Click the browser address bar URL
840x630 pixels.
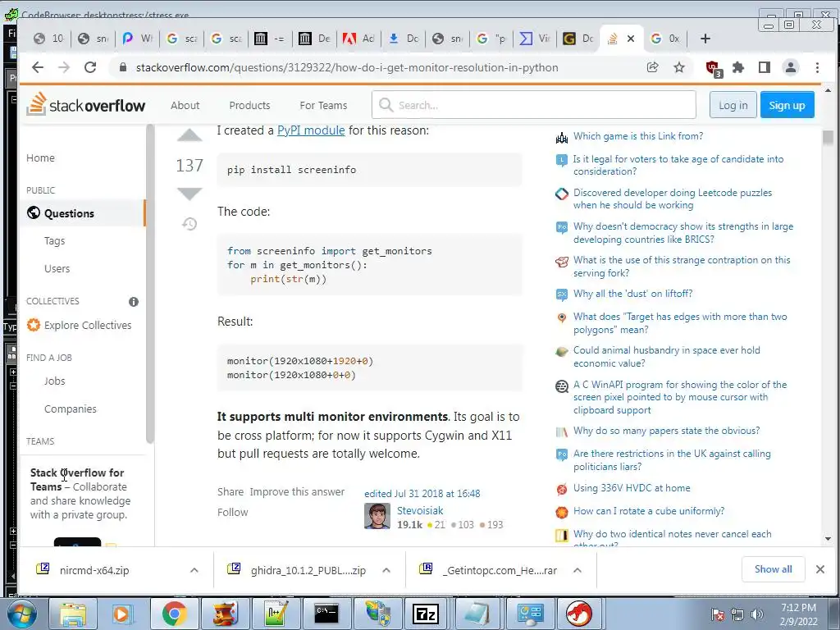(347, 67)
